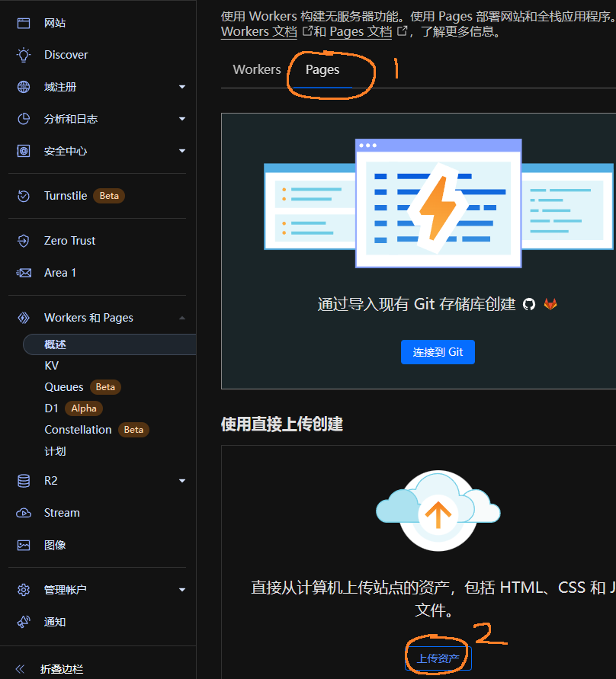Open the 图像 (Images) section
Viewport: 616px width, 679px height.
coord(53,544)
